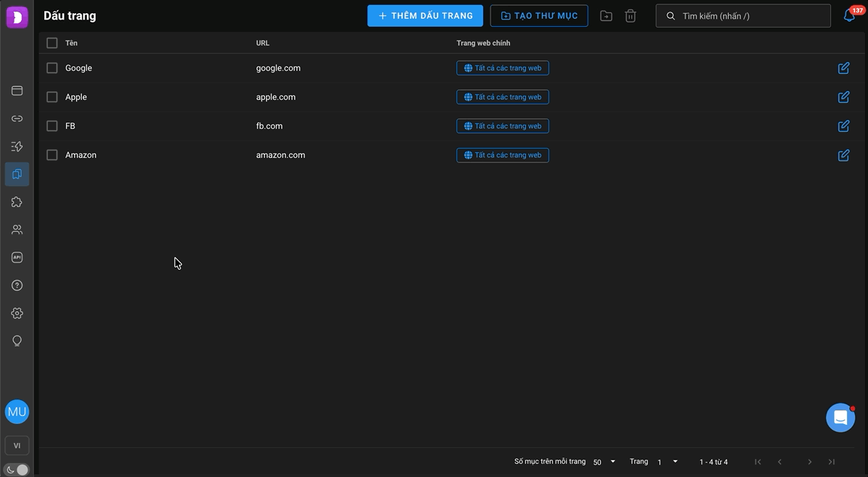The image size is (868, 477).
Task: Check the Google row checkbox
Action: [x=52, y=68]
